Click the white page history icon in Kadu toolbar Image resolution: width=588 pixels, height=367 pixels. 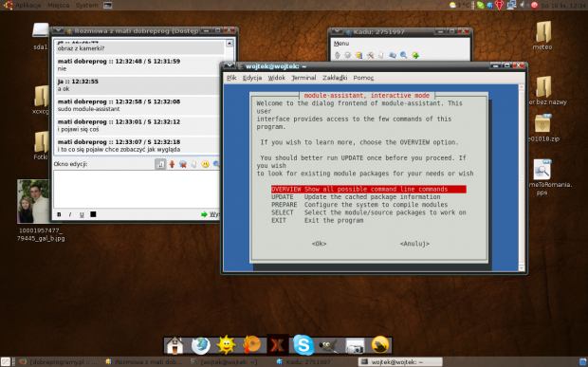381,55
